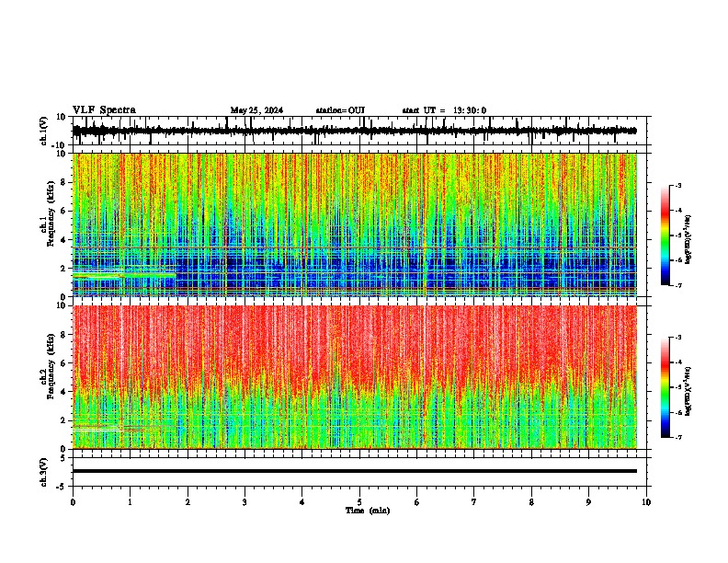Click the "2" tick on the Time axis
This screenshot has height=563, width=728.
[x=188, y=502]
